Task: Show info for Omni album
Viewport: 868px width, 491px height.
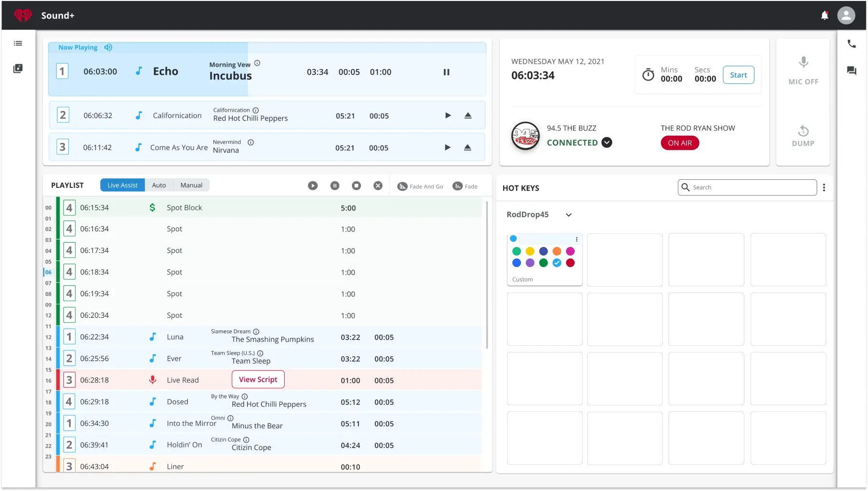Action: 231,418
